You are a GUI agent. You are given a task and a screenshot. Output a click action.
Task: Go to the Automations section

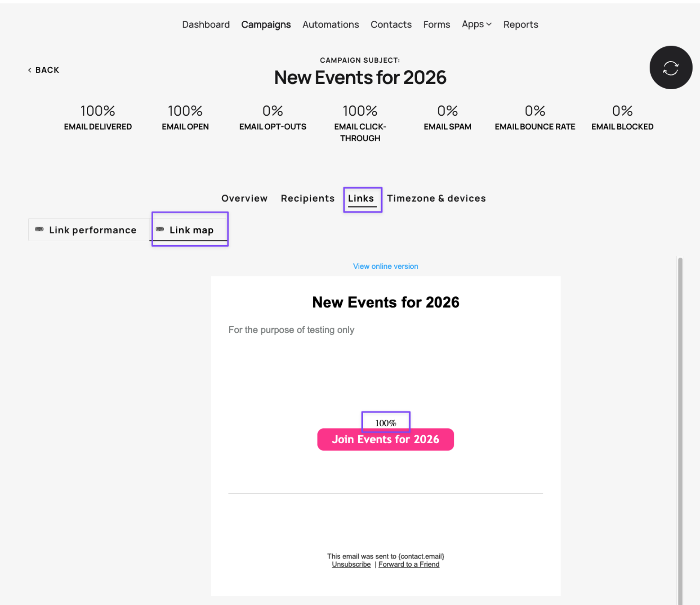click(x=330, y=24)
